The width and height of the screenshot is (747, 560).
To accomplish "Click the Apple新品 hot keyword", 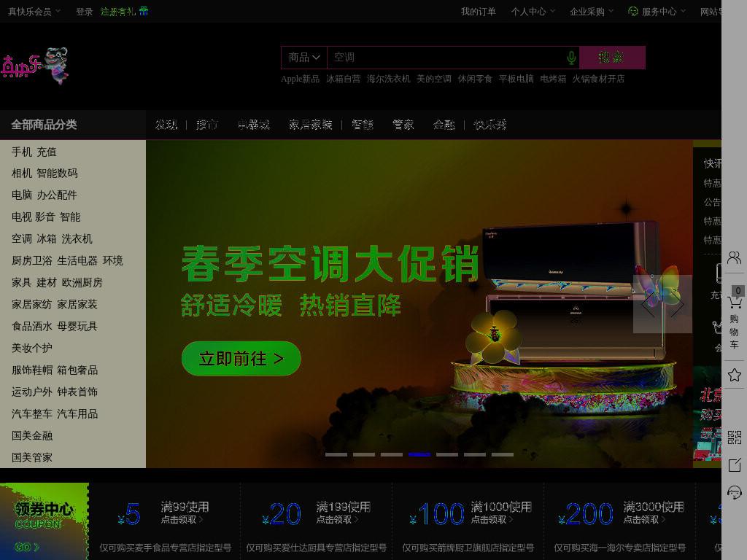I will (x=300, y=79).
